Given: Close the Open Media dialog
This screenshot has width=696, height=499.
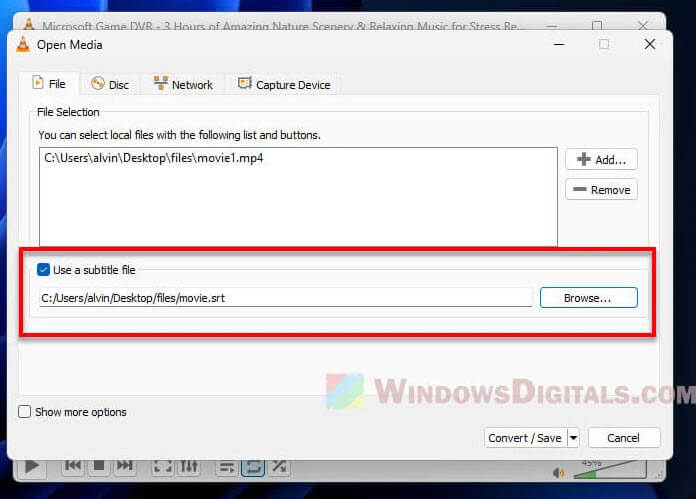Looking at the screenshot, I should pyautogui.click(x=650, y=44).
